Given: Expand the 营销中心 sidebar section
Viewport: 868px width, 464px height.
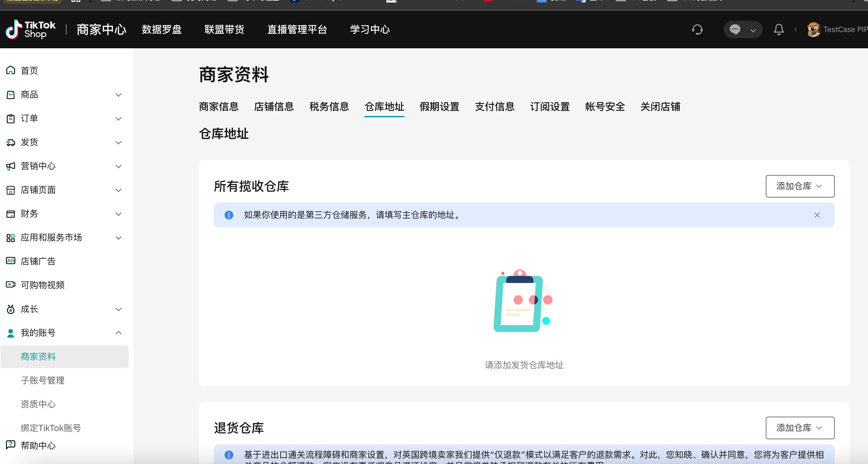Looking at the screenshot, I should coord(118,166).
